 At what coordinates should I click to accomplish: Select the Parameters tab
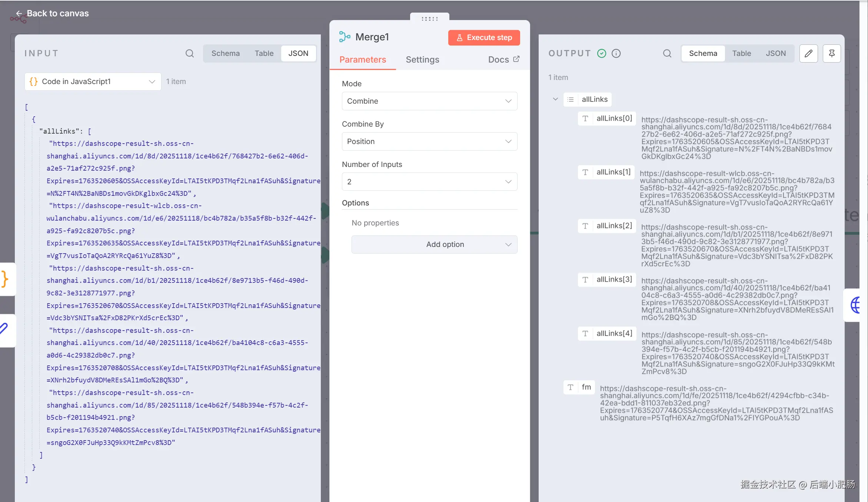coord(362,60)
